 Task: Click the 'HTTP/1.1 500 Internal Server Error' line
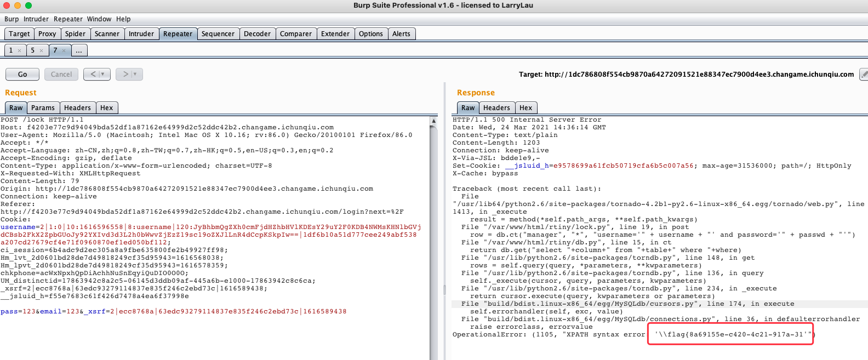[527, 119]
